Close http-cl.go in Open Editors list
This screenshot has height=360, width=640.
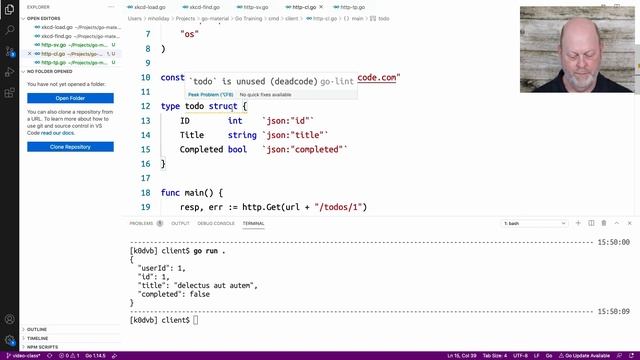pos(29,53)
